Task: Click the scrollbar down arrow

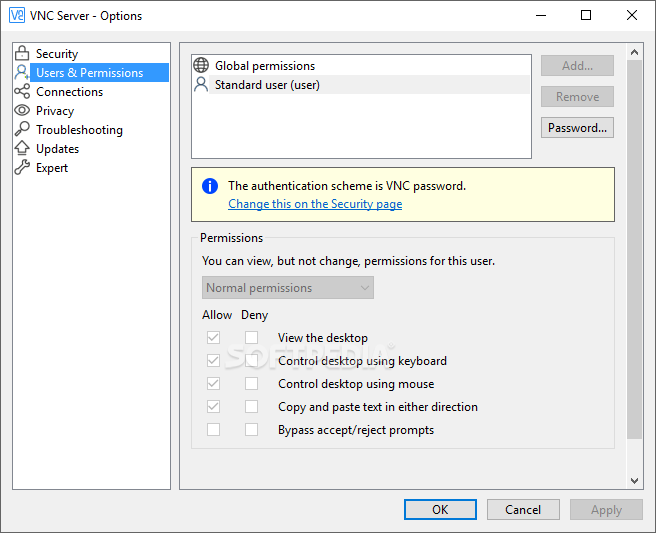Action: tap(634, 481)
